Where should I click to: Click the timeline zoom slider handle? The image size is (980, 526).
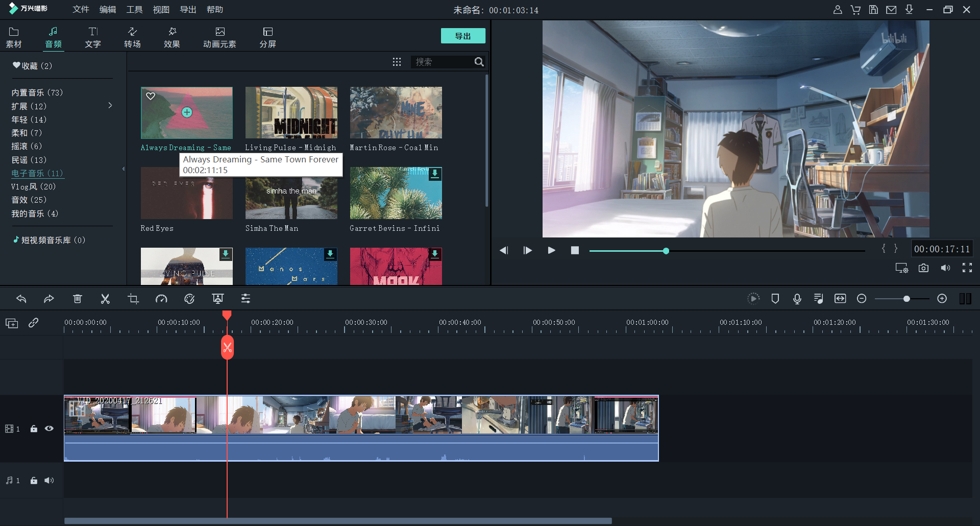pos(906,299)
